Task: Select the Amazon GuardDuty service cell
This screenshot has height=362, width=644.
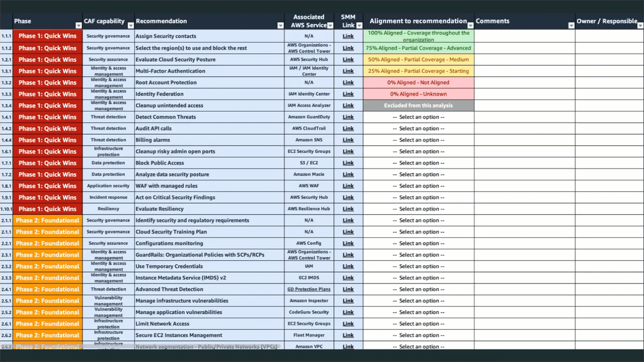Action: point(309,117)
